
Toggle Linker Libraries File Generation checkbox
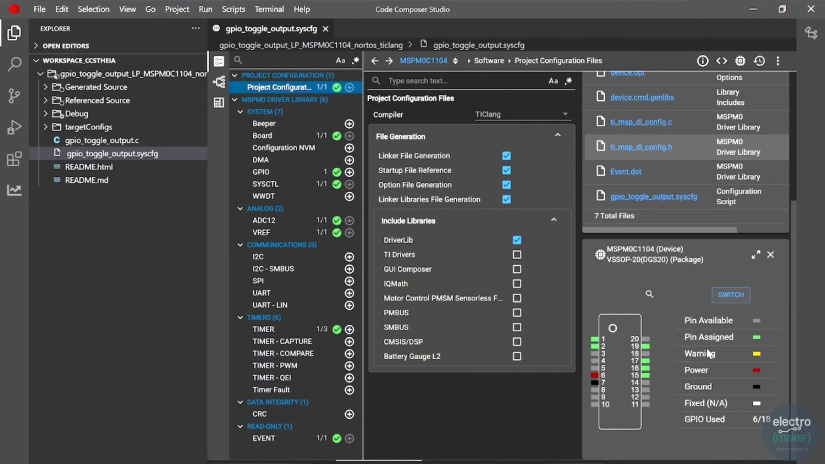[506, 199]
